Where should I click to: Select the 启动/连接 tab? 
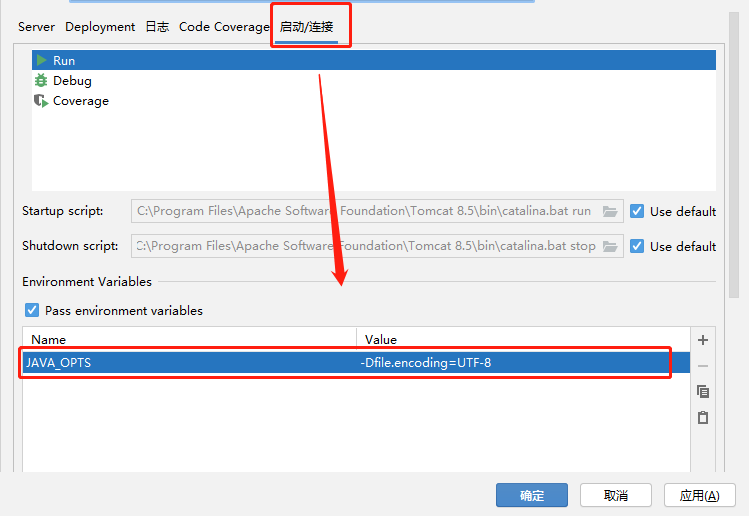click(x=306, y=27)
